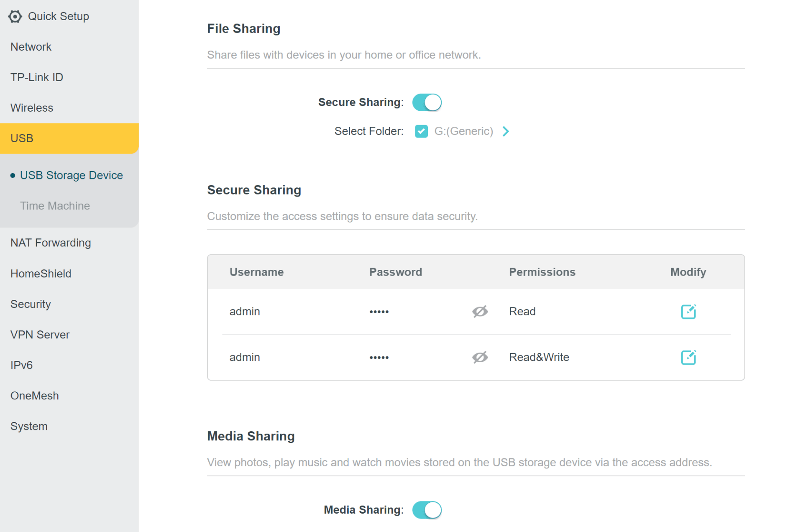This screenshot has width=798, height=532.
Task: Open the HomeShield section
Action: 41,274
